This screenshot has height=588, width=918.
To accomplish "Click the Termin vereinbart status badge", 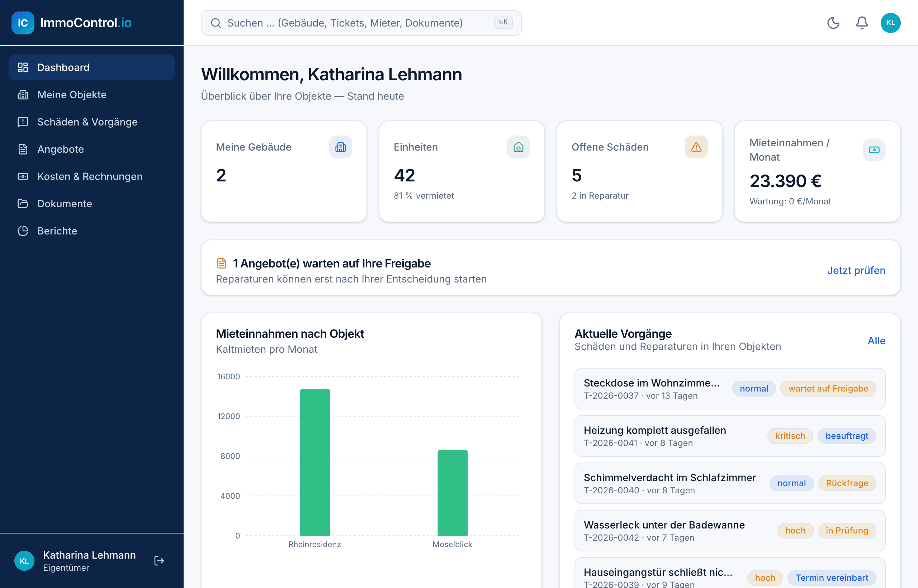I will coord(831,578).
